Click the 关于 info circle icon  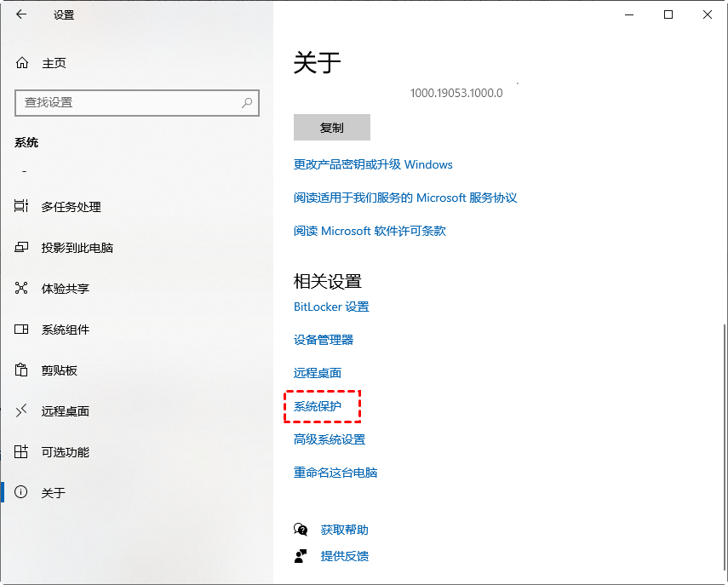[21, 492]
